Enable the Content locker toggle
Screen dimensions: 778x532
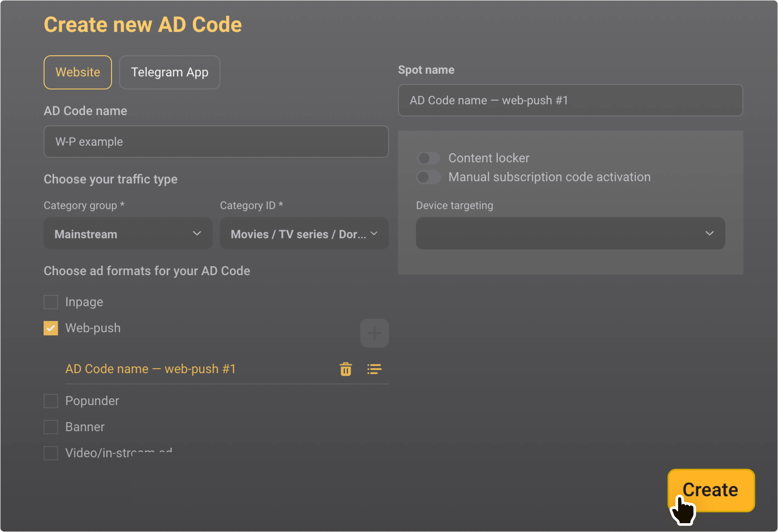(429, 158)
